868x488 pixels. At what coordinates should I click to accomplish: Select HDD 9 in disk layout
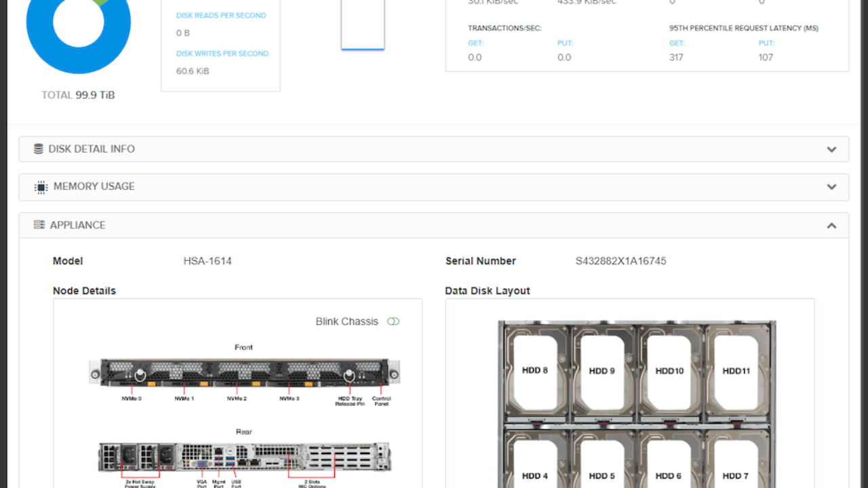tap(602, 371)
